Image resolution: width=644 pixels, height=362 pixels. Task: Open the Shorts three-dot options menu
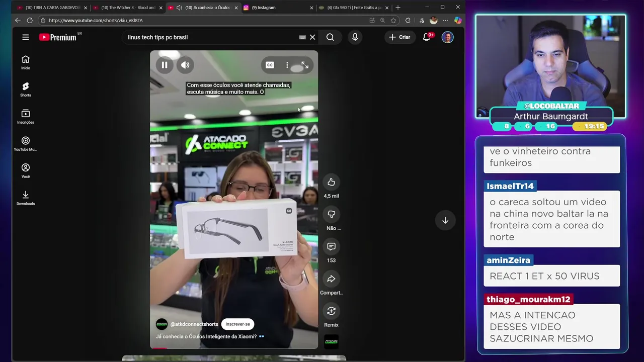[x=287, y=65]
